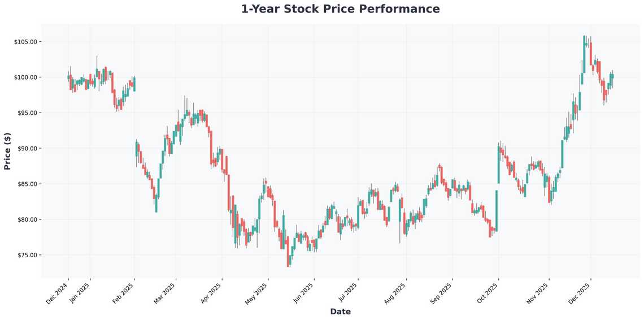Select the $100.00 price tick label
Screen dimensions: 644x320
point(25,77)
